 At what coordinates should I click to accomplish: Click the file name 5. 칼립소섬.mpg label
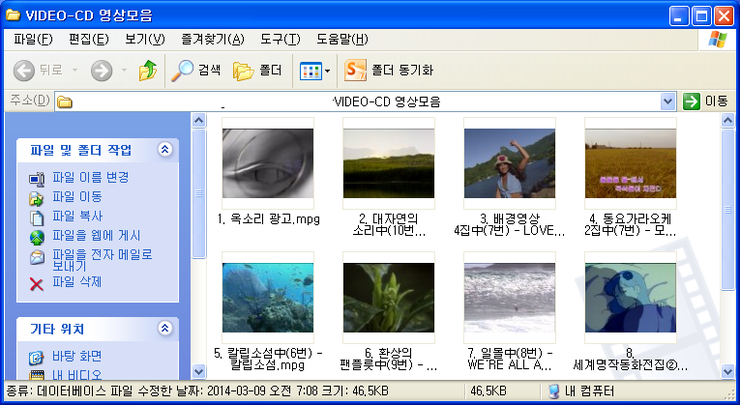pos(268,359)
